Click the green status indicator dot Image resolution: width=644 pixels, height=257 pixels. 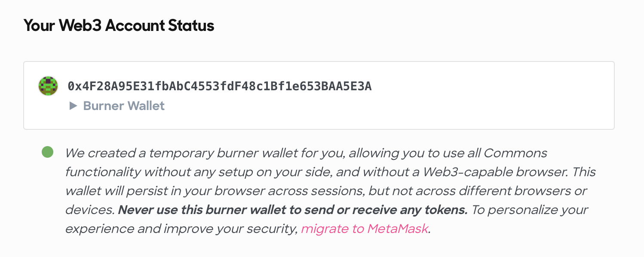47,152
